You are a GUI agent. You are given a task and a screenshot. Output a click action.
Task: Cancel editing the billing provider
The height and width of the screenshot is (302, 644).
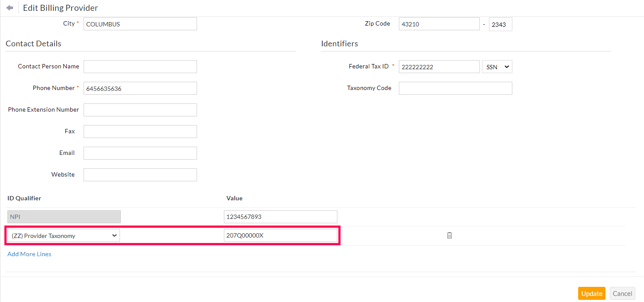tap(622, 293)
